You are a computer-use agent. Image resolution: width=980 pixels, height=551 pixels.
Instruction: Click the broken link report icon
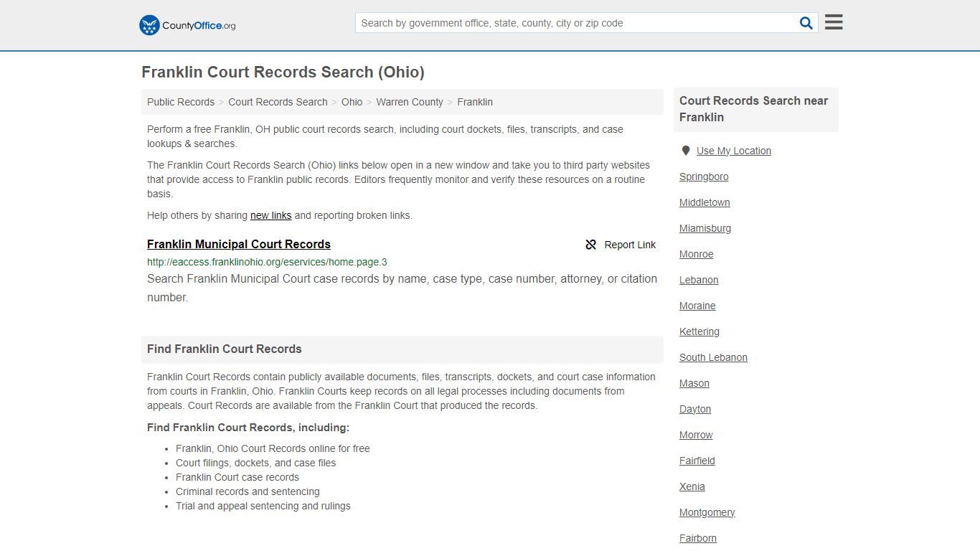[591, 245]
